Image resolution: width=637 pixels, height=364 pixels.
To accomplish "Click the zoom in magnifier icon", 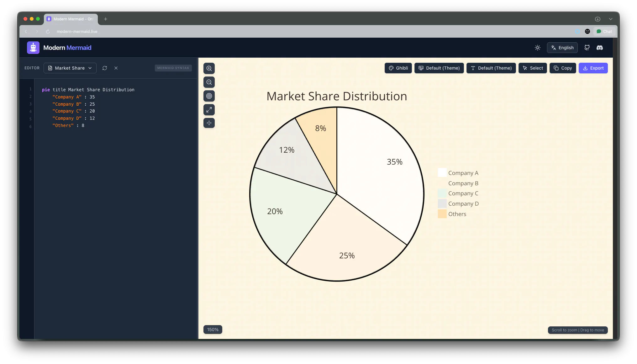I will tap(209, 68).
